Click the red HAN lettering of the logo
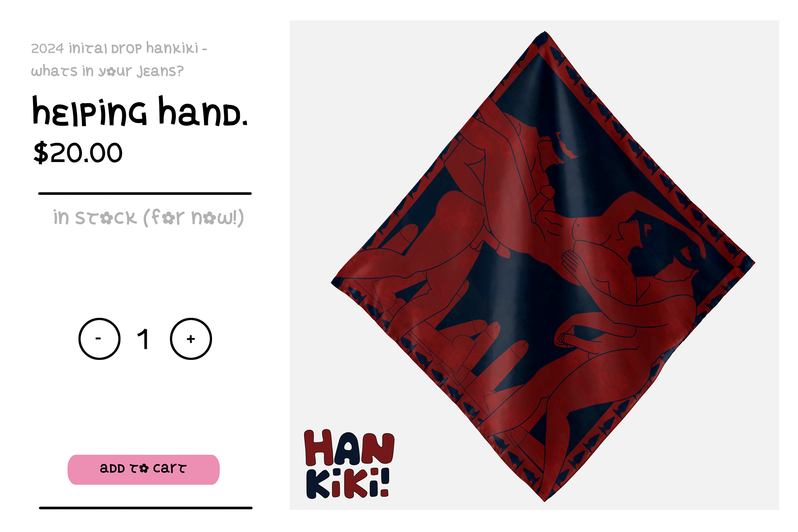Image resolution: width=798 pixels, height=532 pixels. [x=349, y=448]
